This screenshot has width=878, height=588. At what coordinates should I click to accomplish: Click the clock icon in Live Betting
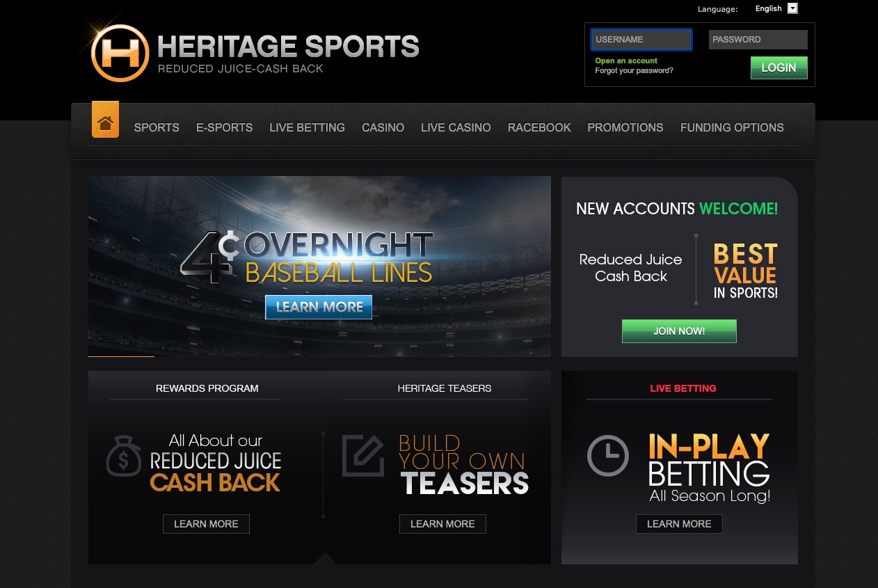point(608,456)
